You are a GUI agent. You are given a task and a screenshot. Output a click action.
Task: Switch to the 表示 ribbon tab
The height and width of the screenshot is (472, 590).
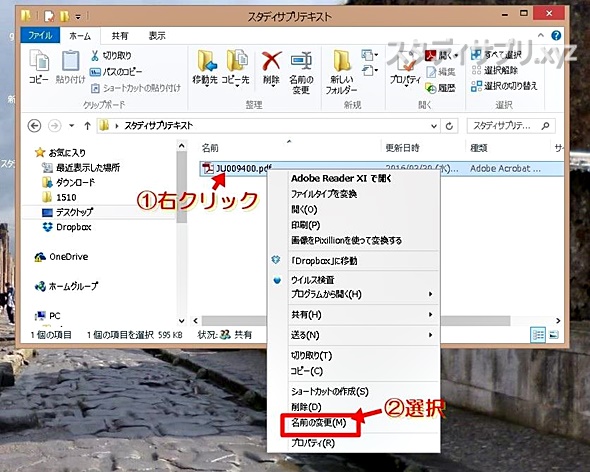pos(157,36)
